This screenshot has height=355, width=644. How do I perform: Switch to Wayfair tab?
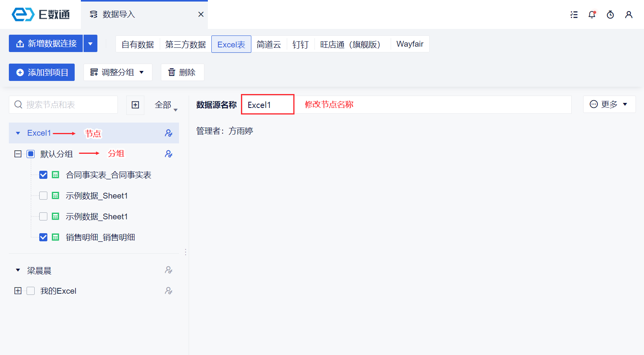tap(410, 44)
